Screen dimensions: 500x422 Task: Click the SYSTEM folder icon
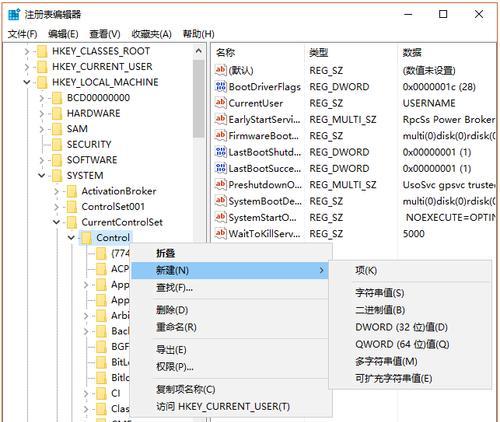pos(57,176)
